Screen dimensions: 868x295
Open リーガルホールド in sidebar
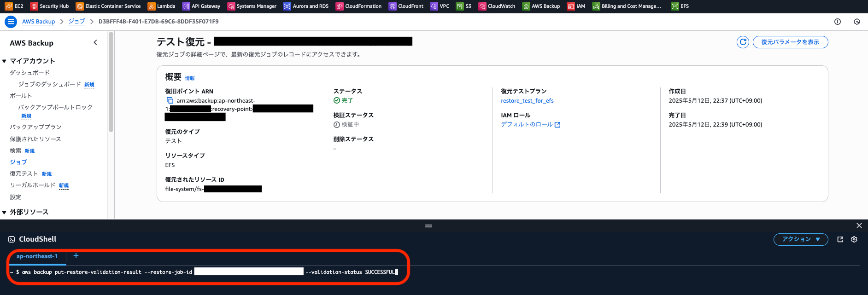pyautogui.click(x=33, y=185)
